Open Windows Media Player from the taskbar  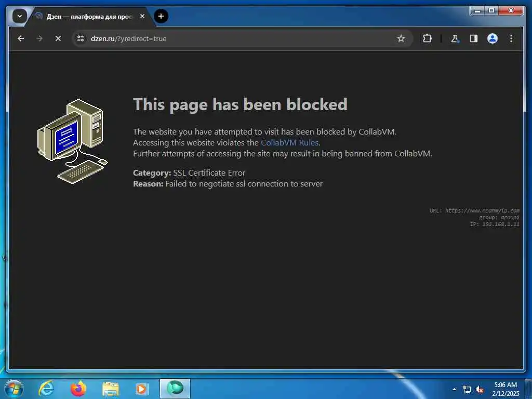coord(142,389)
